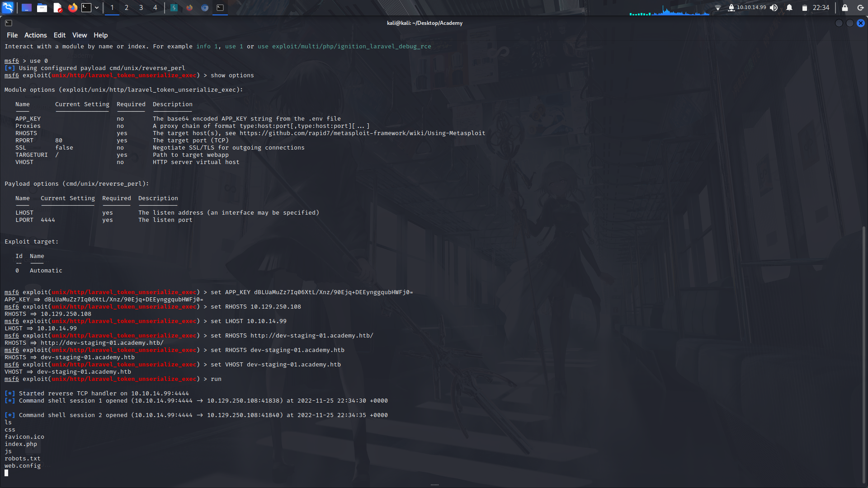868x488 pixels.
Task: Expand the terminal launcher dropdown arrow
Action: [96, 8]
